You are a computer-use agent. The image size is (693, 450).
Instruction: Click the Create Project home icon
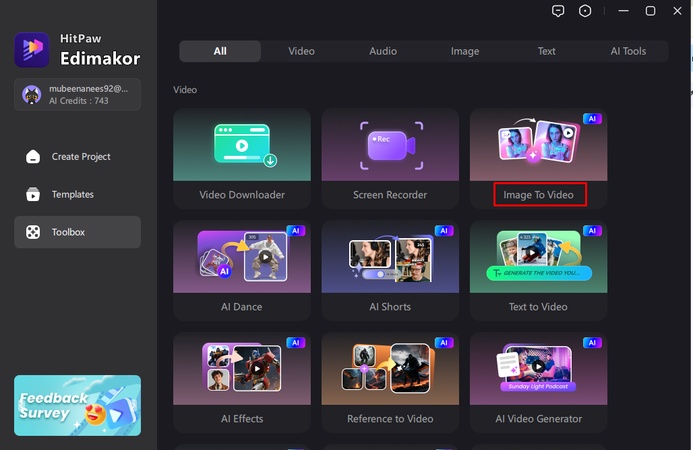click(33, 156)
